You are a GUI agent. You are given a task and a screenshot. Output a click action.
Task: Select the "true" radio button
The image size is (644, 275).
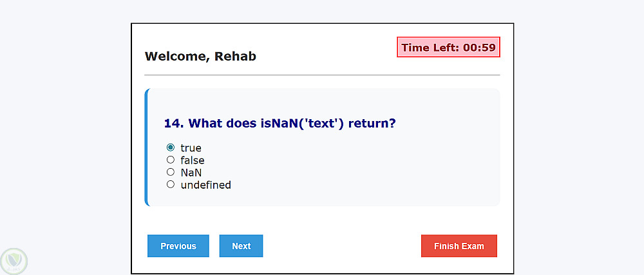click(x=171, y=147)
